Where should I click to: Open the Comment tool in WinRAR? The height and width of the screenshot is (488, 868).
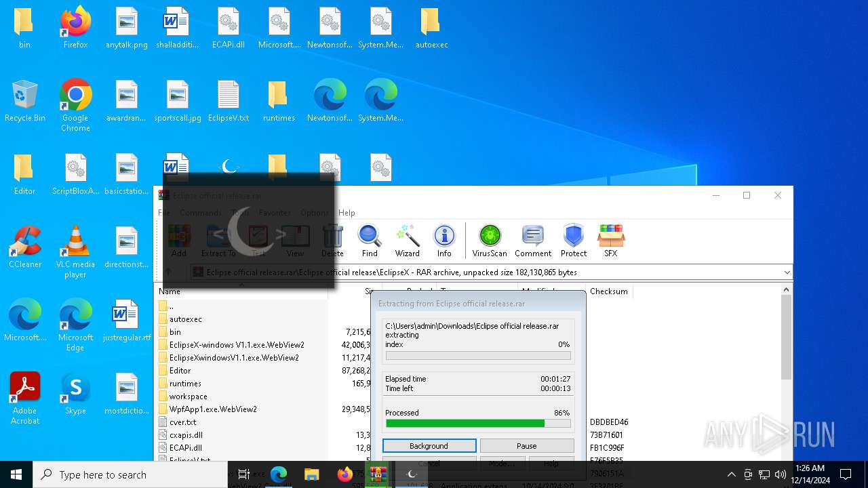pos(533,241)
